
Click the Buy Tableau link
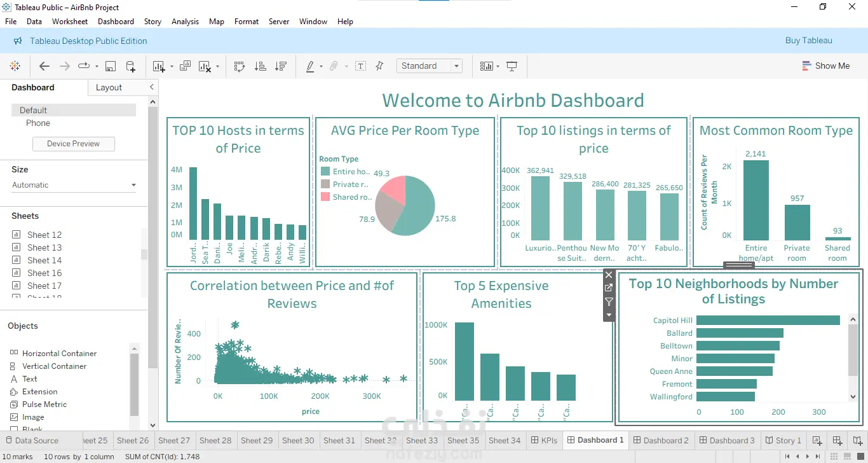pyautogui.click(x=809, y=41)
